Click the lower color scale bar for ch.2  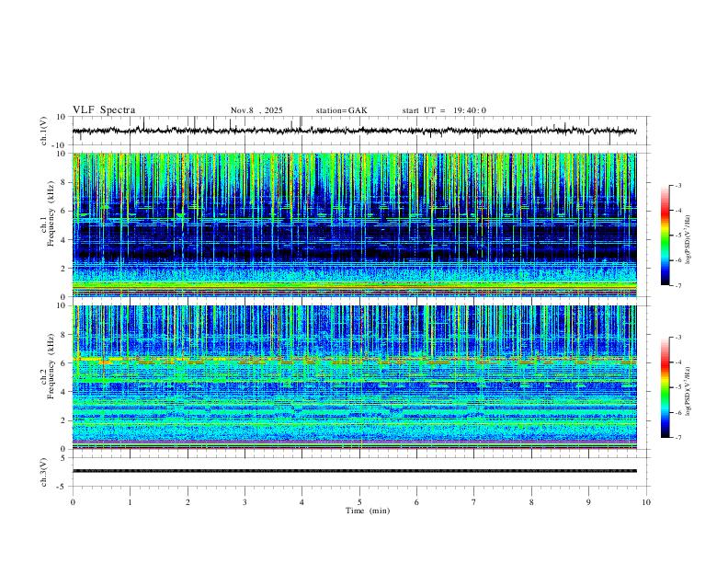665,387
